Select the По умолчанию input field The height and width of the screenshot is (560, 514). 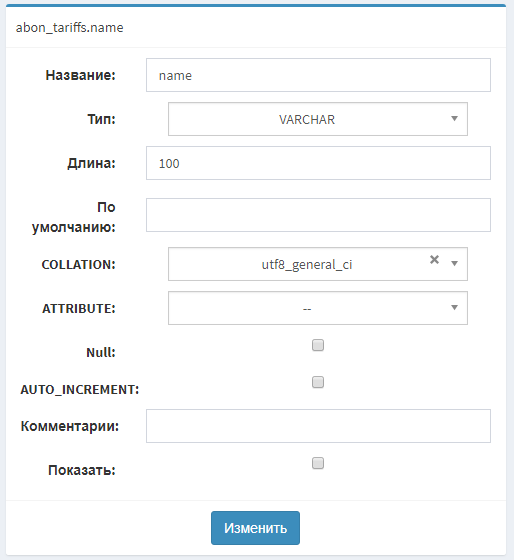[318, 215]
